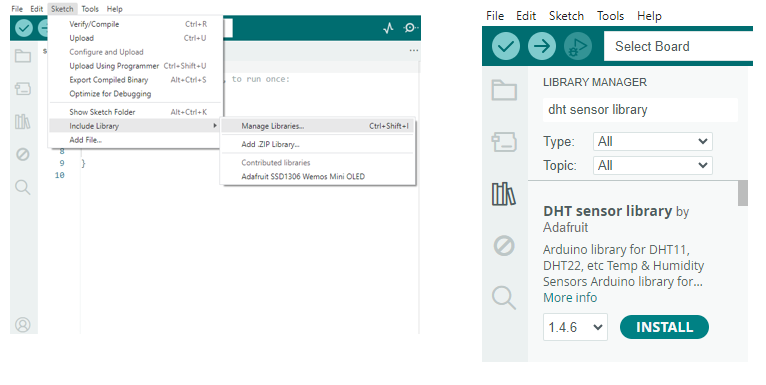Click Sketch menu in left window
This screenshot has width=766, height=385.
[x=62, y=9]
